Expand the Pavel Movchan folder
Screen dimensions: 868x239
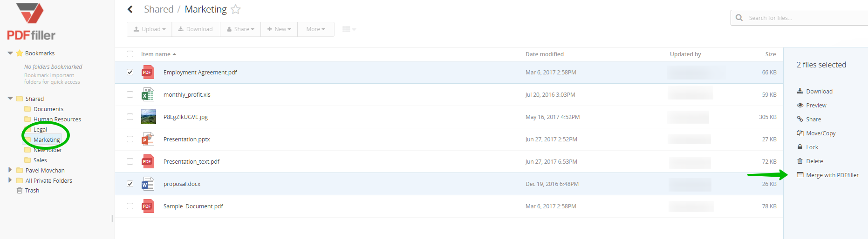point(10,170)
